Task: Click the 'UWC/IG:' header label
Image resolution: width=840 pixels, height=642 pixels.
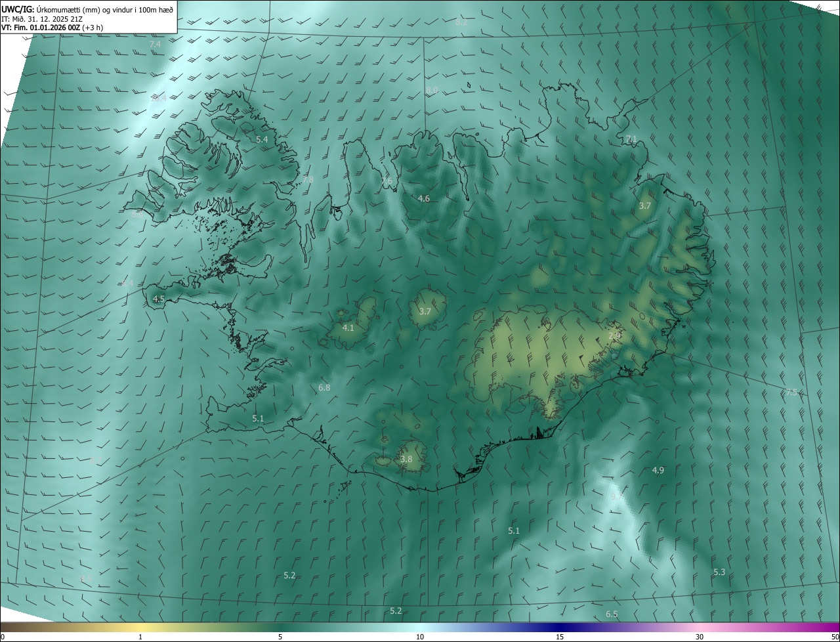Action: click(x=17, y=10)
